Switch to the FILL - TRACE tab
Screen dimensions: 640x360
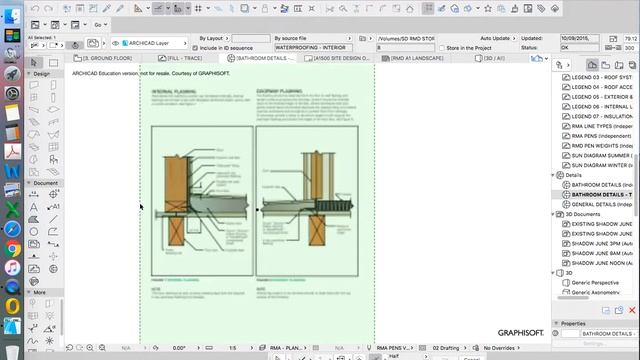click(x=180, y=58)
